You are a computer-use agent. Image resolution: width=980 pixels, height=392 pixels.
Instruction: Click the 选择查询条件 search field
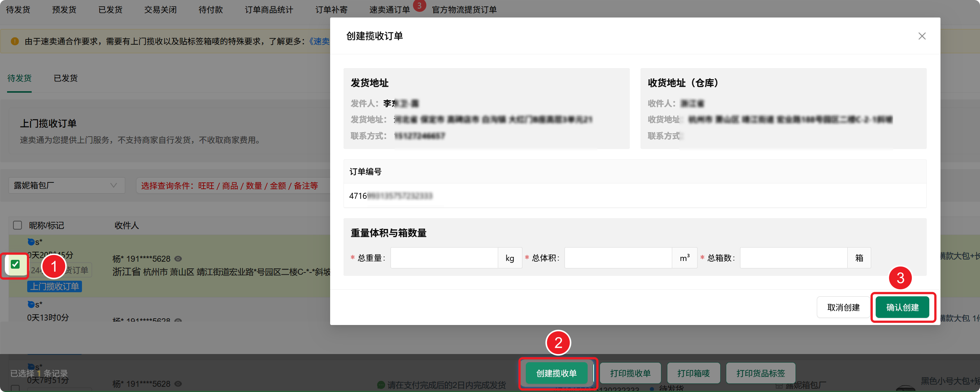[x=233, y=185]
